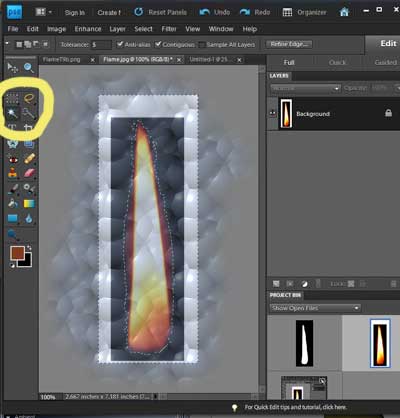The height and width of the screenshot is (418, 400).
Task: Choose New Selection mode icon
Action: click(x=19, y=44)
